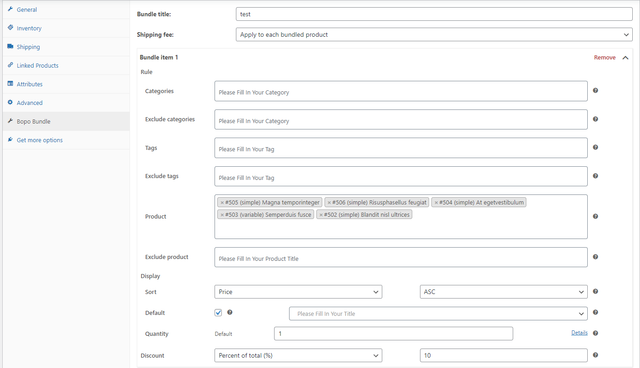Open the Sort by Price dropdown
The image size is (640, 368).
[298, 292]
